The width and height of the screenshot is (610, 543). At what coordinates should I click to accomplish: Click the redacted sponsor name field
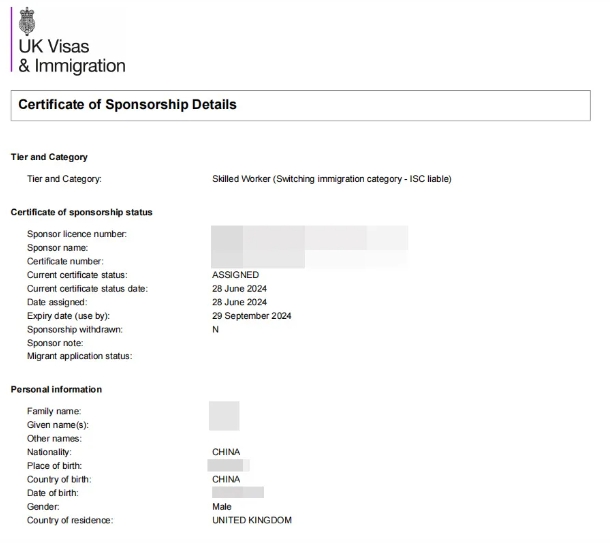(309, 247)
